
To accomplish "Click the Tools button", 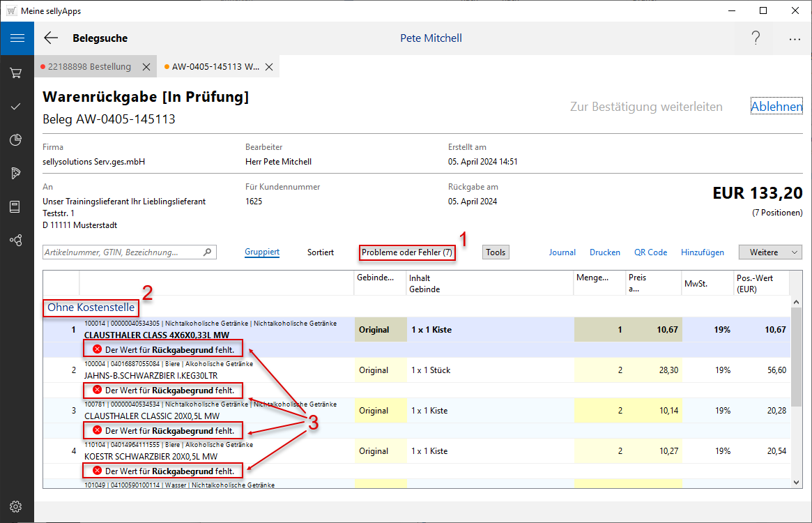I will pyautogui.click(x=496, y=252).
